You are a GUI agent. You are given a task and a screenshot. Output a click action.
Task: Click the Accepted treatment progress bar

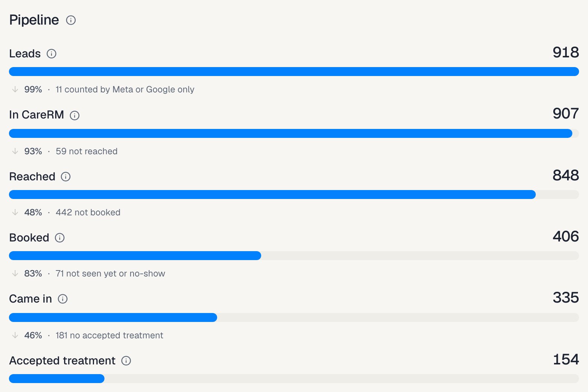tap(294, 379)
